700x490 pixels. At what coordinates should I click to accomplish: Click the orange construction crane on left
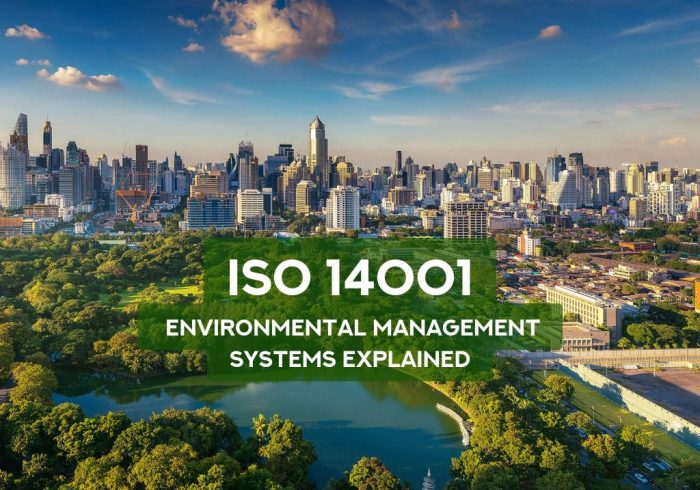point(135,200)
